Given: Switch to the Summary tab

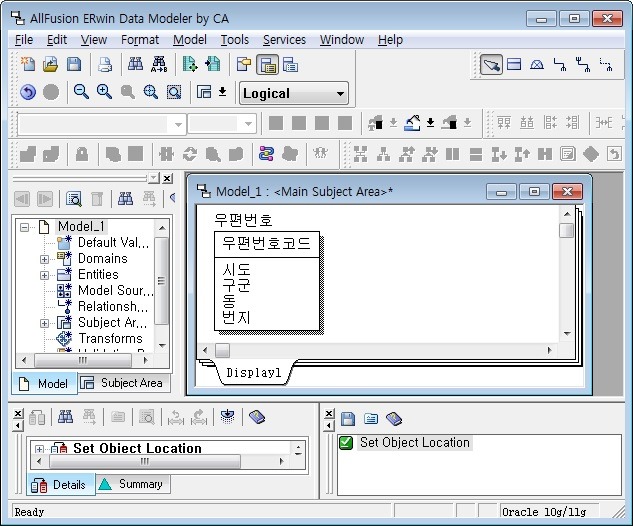Looking at the screenshot, I should pyautogui.click(x=132, y=484).
